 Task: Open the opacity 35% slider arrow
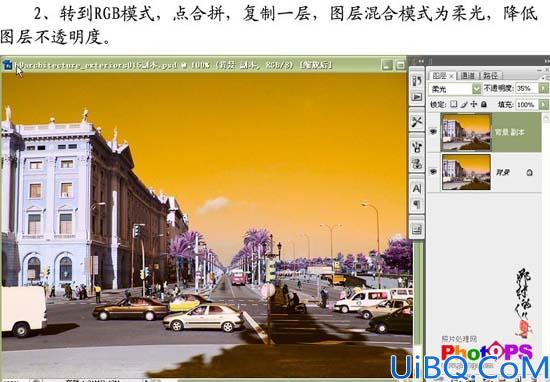(x=543, y=88)
